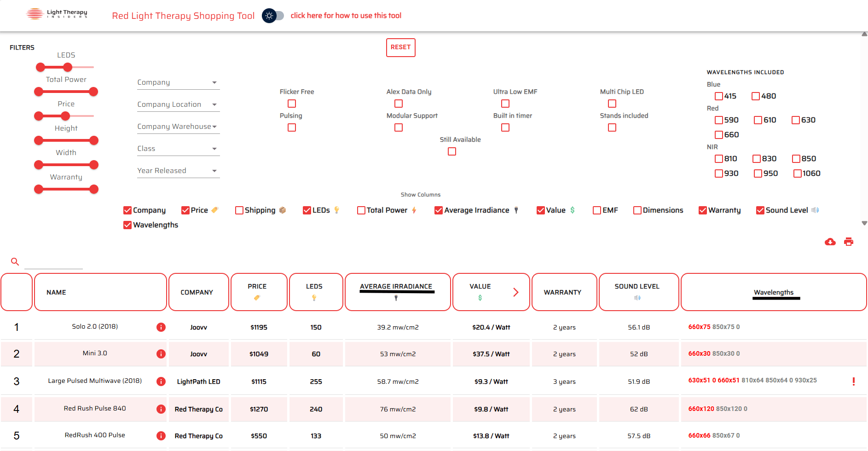Click the cloud download icon
This screenshot has width=868, height=451.
[x=830, y=242]
